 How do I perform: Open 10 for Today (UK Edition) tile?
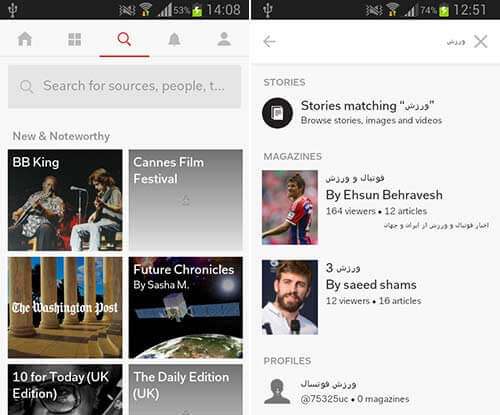65,389
